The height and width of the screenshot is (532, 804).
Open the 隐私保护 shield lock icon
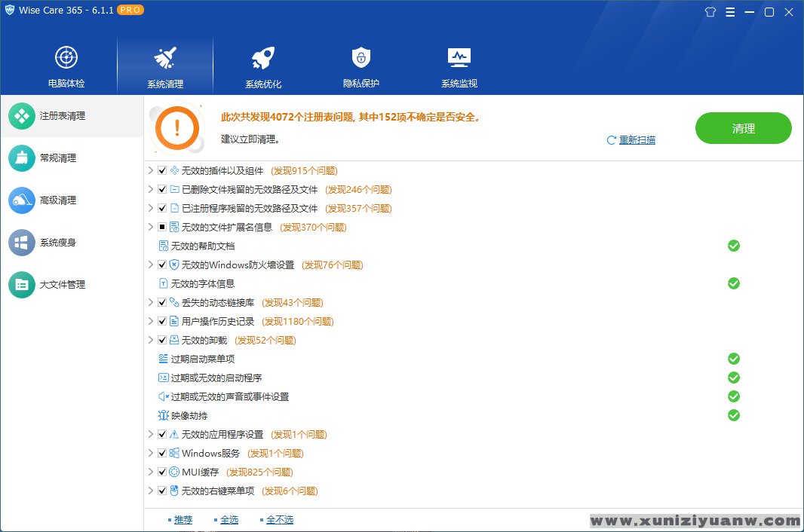pos(361,58)
